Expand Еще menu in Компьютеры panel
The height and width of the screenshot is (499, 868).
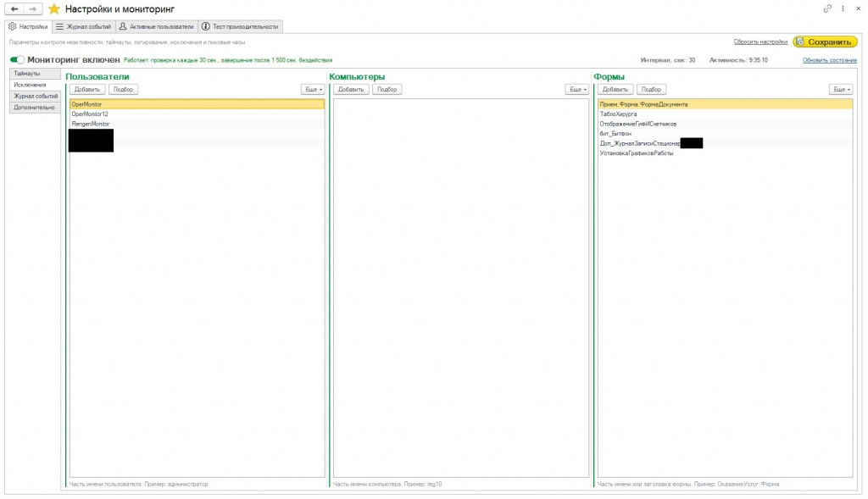pyautogui.click(x=577, y=89)
